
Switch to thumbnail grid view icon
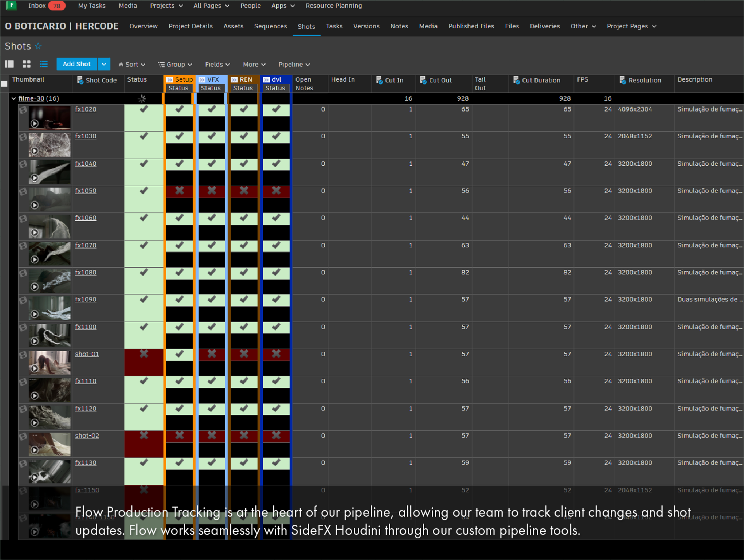27,64
